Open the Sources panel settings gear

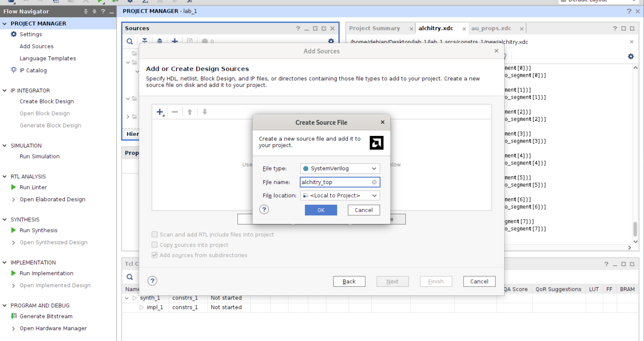click(331, 41)
